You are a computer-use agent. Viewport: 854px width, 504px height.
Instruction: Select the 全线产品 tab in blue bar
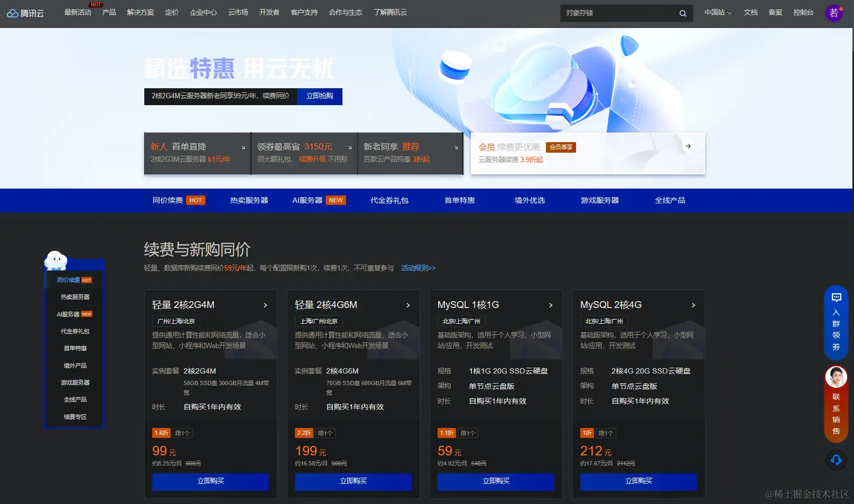670,201
